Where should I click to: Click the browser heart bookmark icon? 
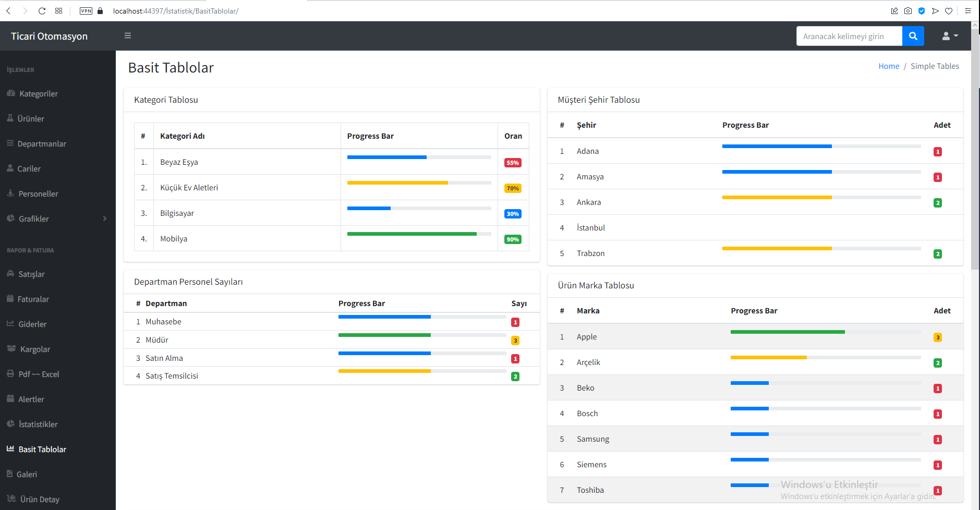(x=949, y=10)
